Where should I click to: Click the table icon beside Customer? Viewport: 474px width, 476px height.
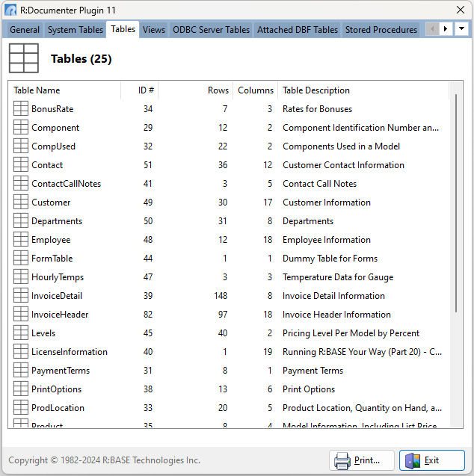click(x=21, y=203)
